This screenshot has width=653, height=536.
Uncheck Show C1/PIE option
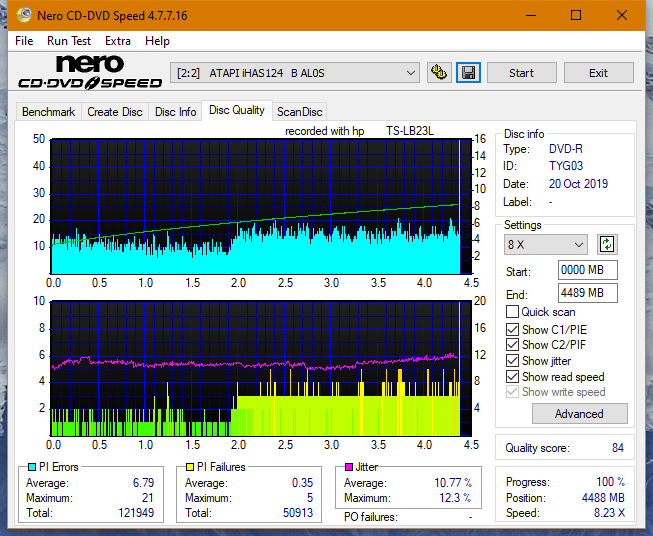(x=512, y=329)
